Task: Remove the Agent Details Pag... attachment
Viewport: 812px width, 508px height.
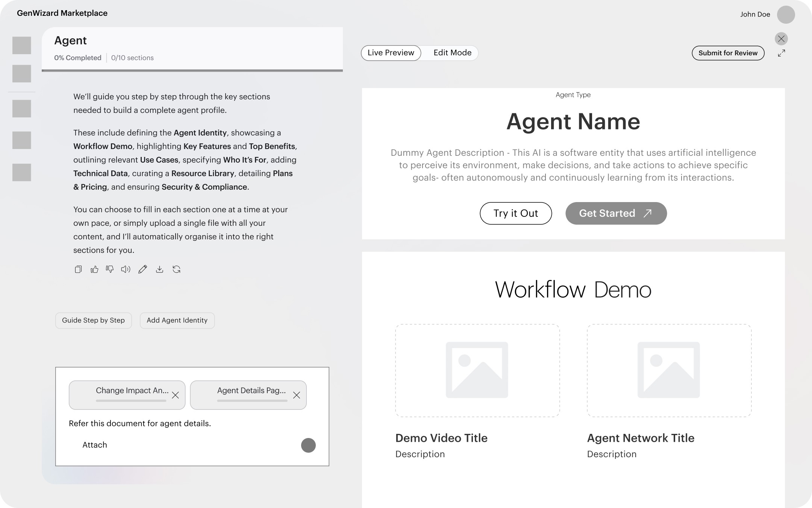Action: [x=296, y=395]
